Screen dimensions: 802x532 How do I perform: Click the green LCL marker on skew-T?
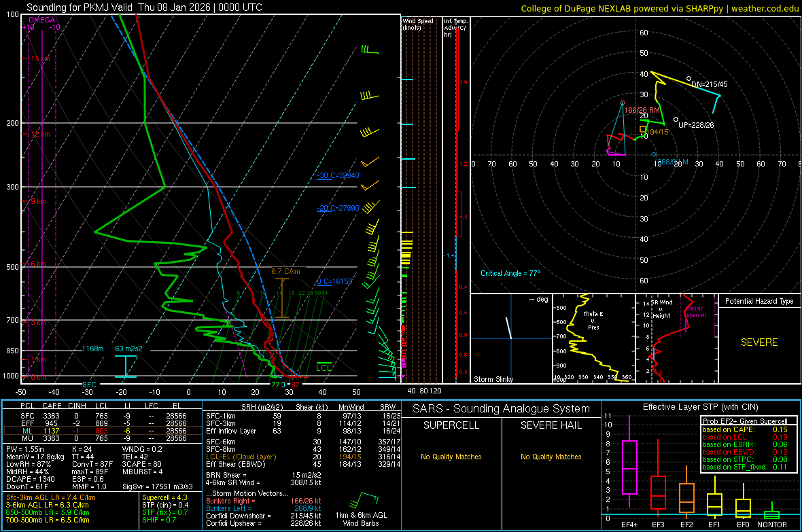324,368
